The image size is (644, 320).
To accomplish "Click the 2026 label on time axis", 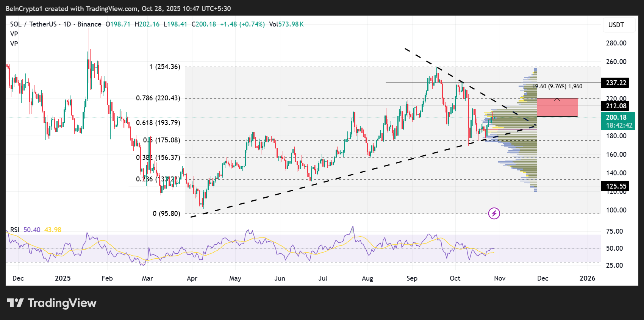I will click(587, 278).
